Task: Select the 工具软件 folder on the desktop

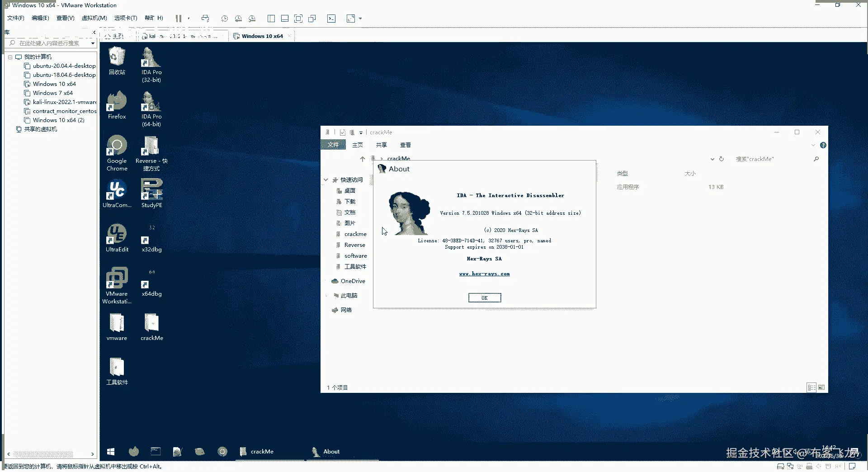Action: coord(117,371)
